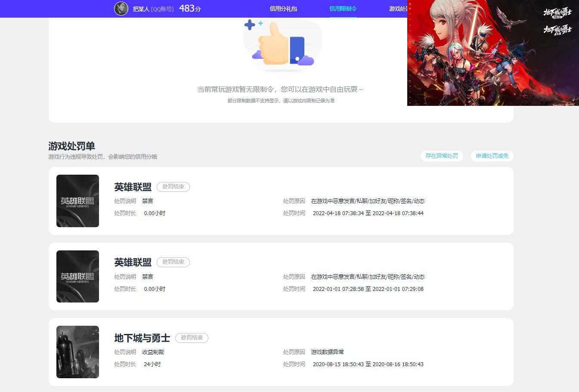579x392 pixels.
Task: Select the time range starting 2020-08-15 18:50:43
Action: 368,364
